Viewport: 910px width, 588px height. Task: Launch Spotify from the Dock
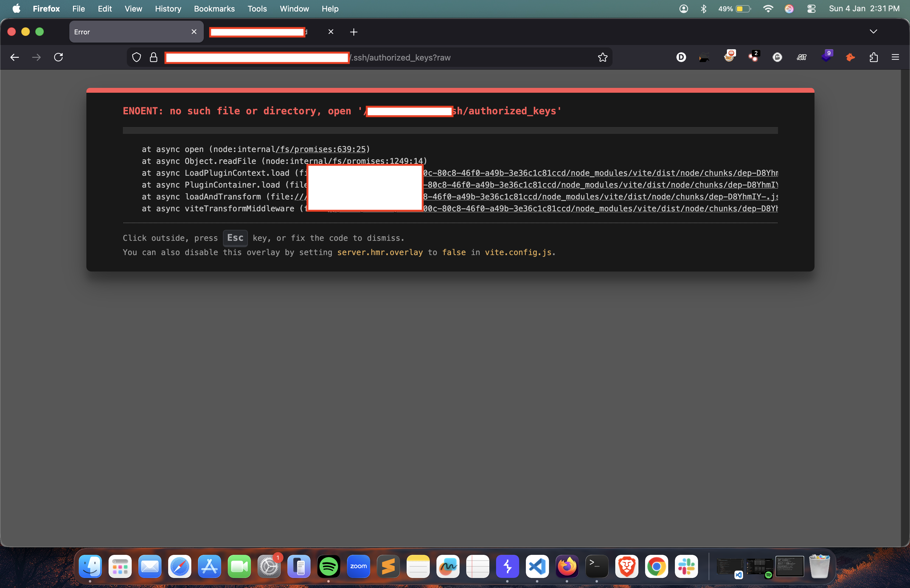pyautogui.click(x=328, y=566)
